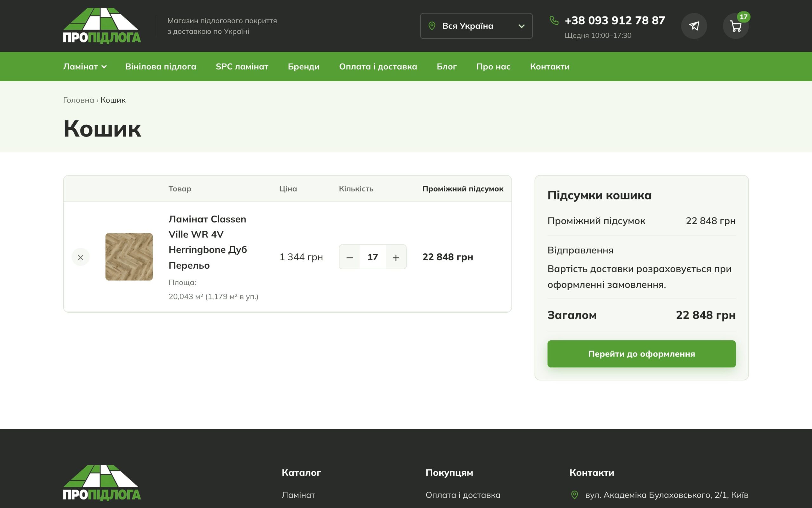Expand the Ламінат menu chevron
Image resolution: width=812 pixels, height=508 pixels.
point(104,67)
